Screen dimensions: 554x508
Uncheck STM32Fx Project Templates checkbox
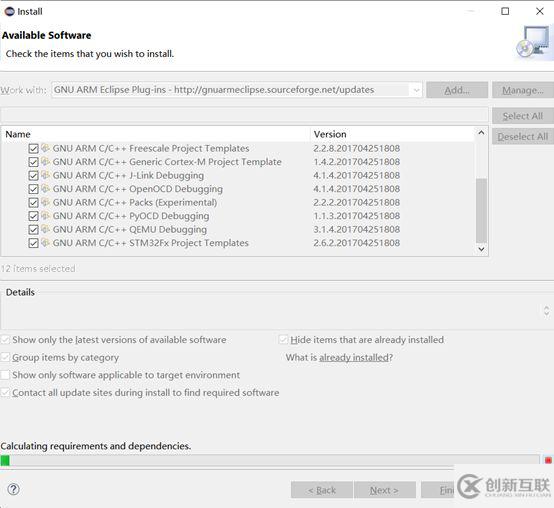(x=33, y=243)
